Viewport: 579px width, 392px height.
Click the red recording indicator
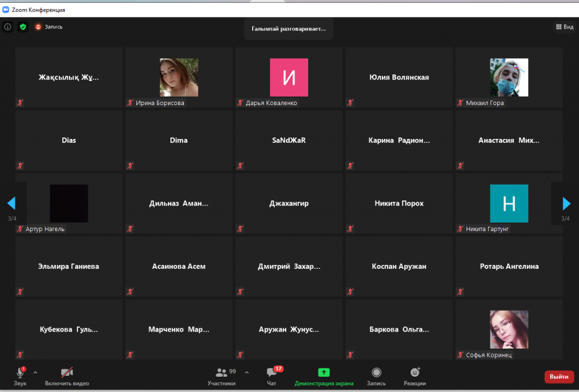(38, 27)
